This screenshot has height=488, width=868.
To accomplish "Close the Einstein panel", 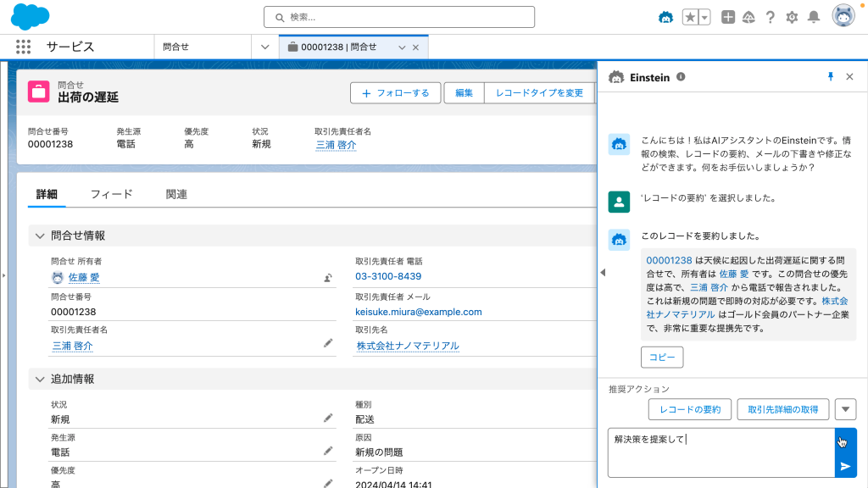I will 849,77.
